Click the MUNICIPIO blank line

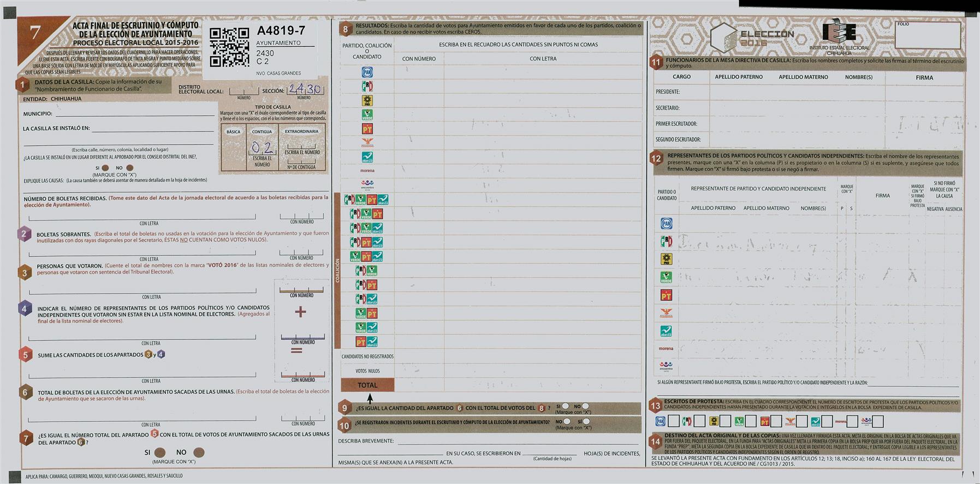click(x=135, y=113)
